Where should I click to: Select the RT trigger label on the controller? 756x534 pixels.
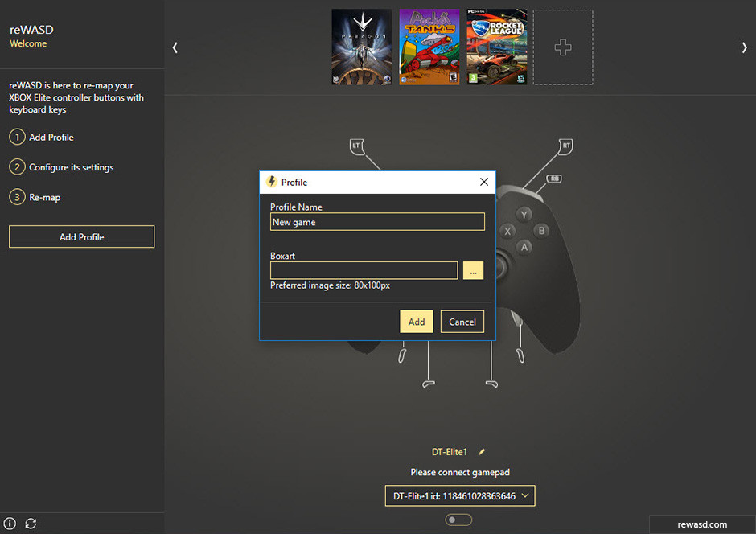[565, 146]
